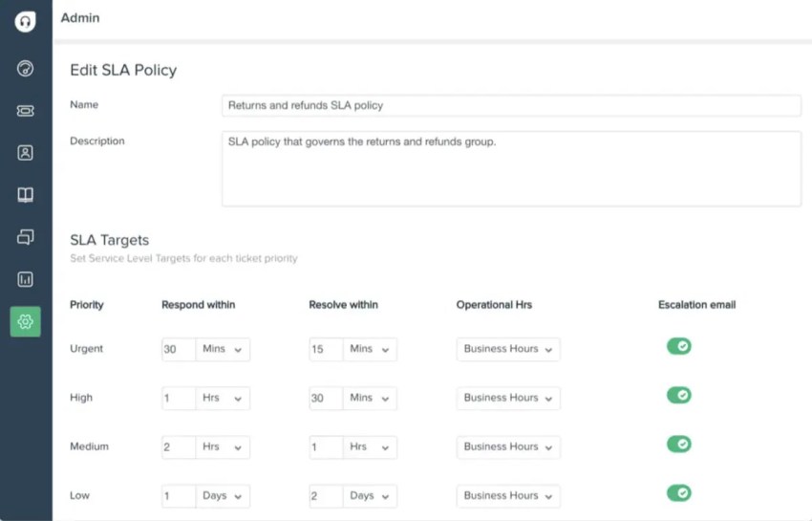Click the High priority row label
812x521 pixels.
[x=81, y=398]
